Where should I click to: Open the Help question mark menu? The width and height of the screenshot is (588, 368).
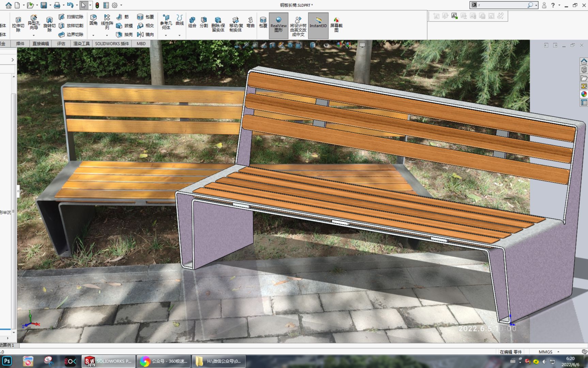(553, 5)
